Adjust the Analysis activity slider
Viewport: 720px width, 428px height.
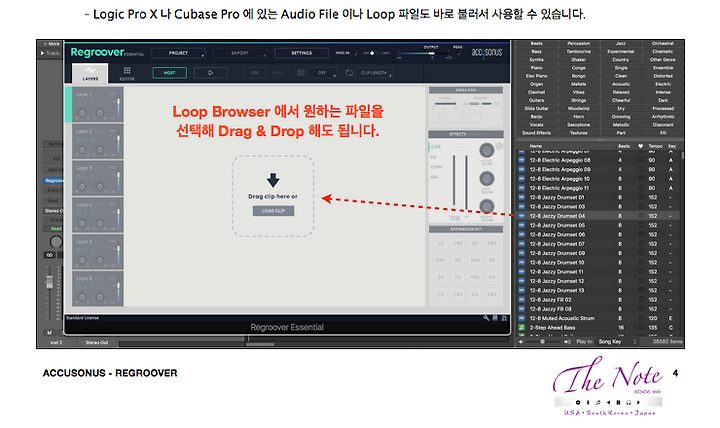(480, 104)
